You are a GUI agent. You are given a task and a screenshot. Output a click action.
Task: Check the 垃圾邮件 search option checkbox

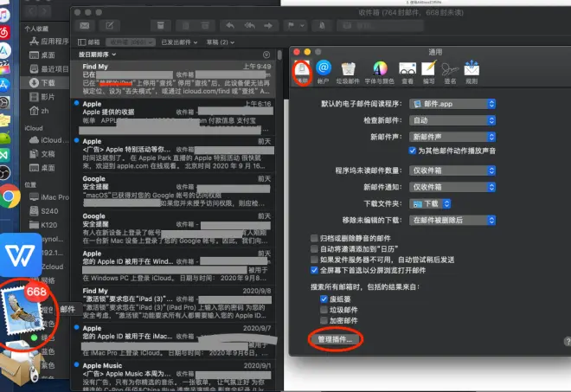pos(324,310)
